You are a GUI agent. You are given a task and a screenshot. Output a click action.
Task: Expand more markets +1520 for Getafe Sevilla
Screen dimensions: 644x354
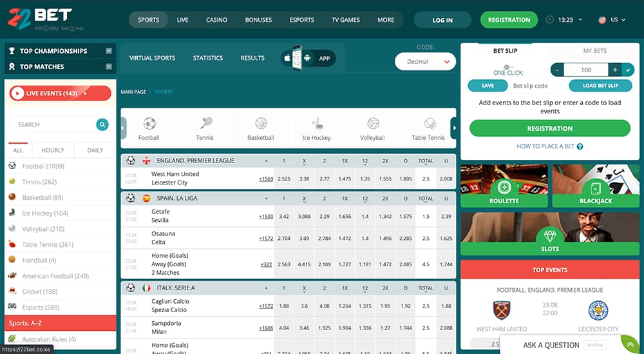pyautogui.click(x=266, y=216)
